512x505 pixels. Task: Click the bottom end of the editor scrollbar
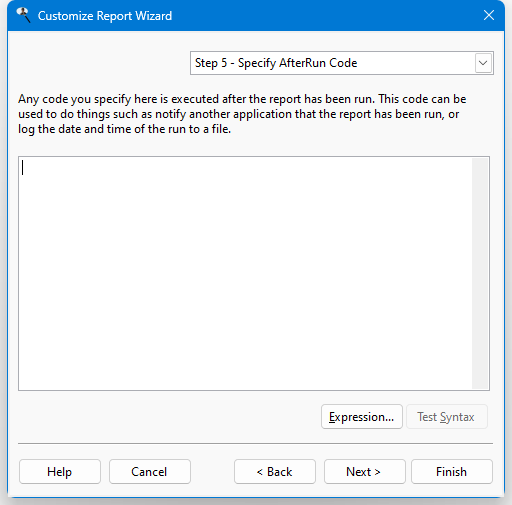pos(480,383)
